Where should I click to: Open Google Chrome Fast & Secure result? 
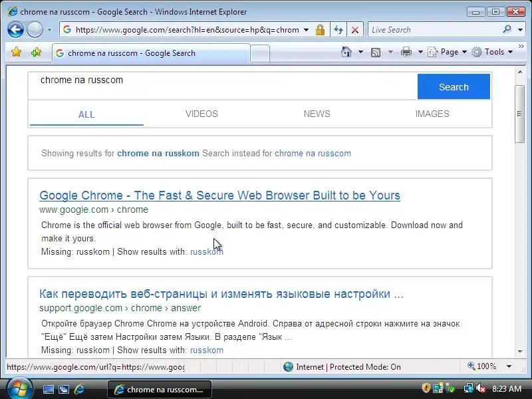coord(220,196)
